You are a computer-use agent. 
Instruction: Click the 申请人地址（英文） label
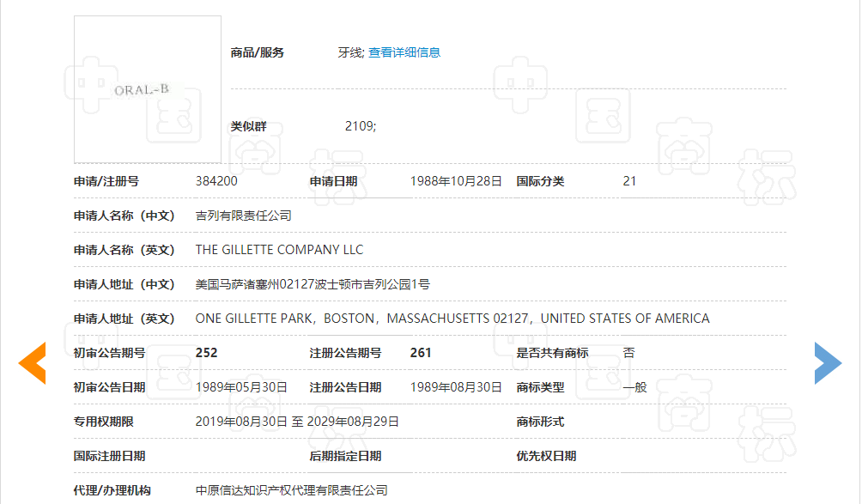tap(124, 319)
